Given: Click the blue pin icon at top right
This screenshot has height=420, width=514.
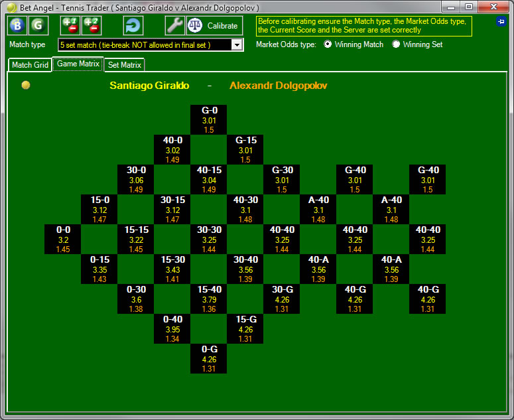Looking at the screenshot, I should click(x=501, y=22).
